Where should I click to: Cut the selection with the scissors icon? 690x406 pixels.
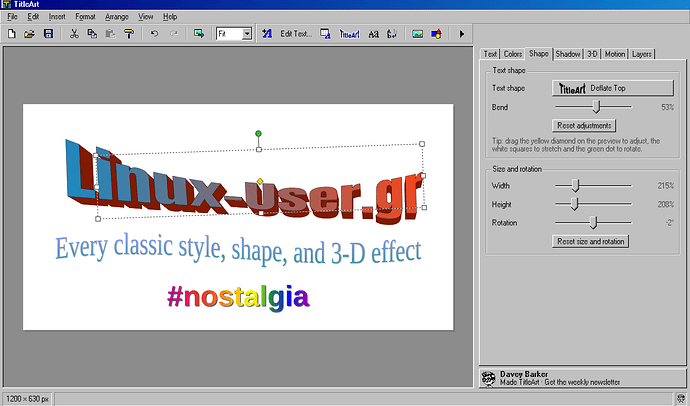(x=74, y=34)
